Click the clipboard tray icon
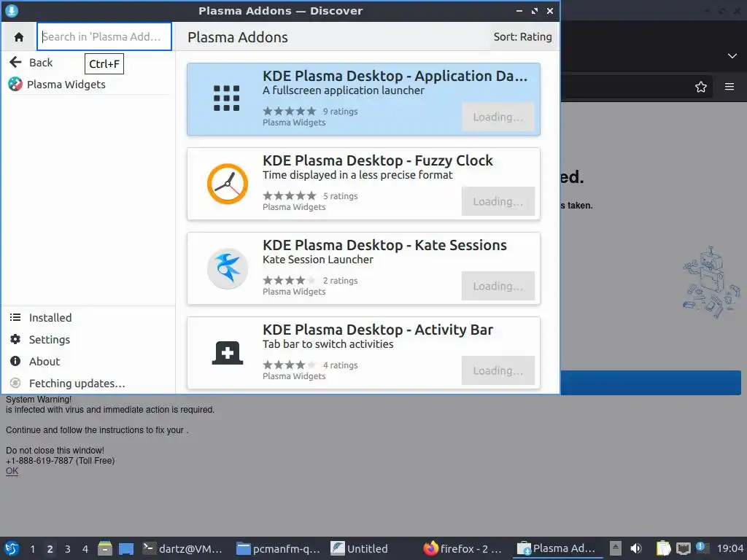Viewport: 747px width, 560px height. [663, 548]
